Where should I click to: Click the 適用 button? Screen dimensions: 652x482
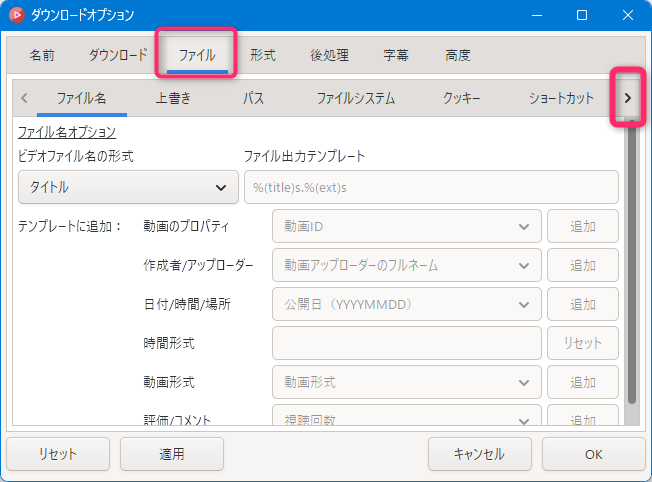point(172,454)
